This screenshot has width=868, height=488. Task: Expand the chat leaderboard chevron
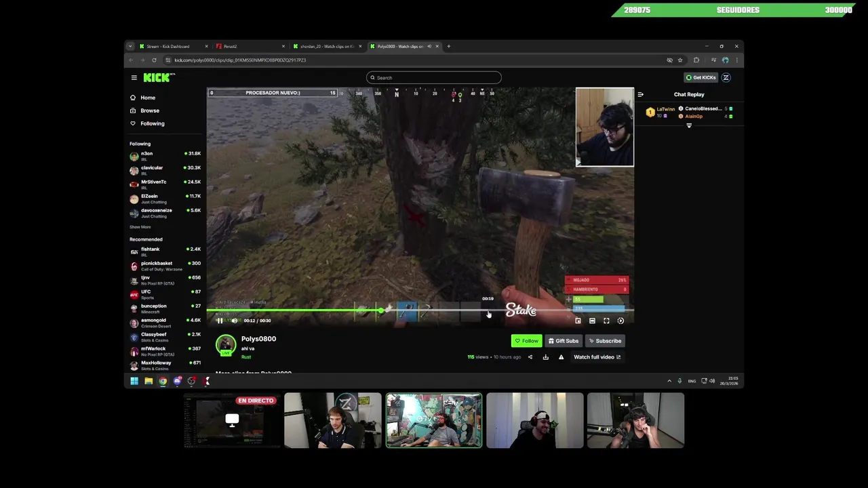(x=689, y=125)
